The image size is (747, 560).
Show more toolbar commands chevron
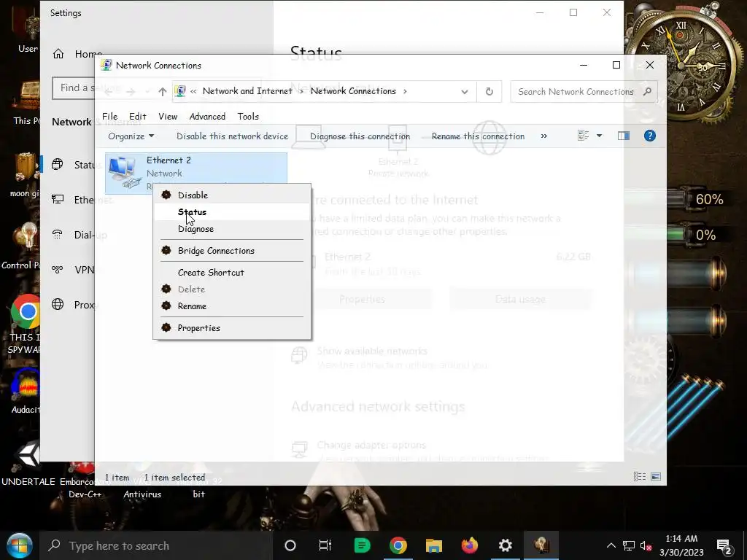click(544, 136)
